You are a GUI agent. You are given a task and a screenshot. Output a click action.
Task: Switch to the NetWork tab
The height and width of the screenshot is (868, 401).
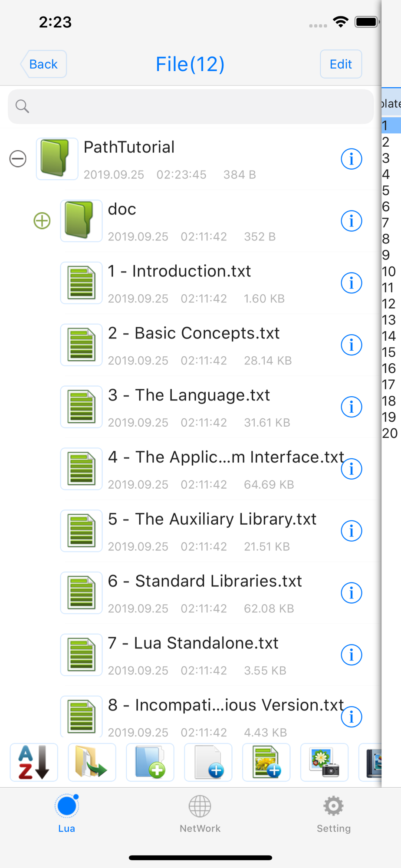click(x=200, y=814)
